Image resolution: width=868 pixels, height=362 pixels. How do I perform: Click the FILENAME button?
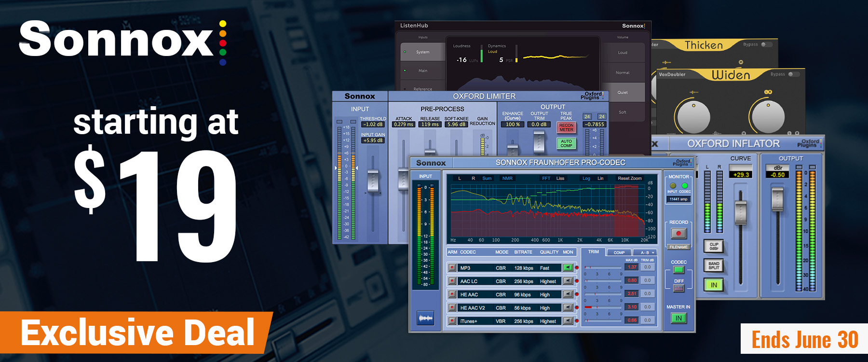(x=678, y=247)
